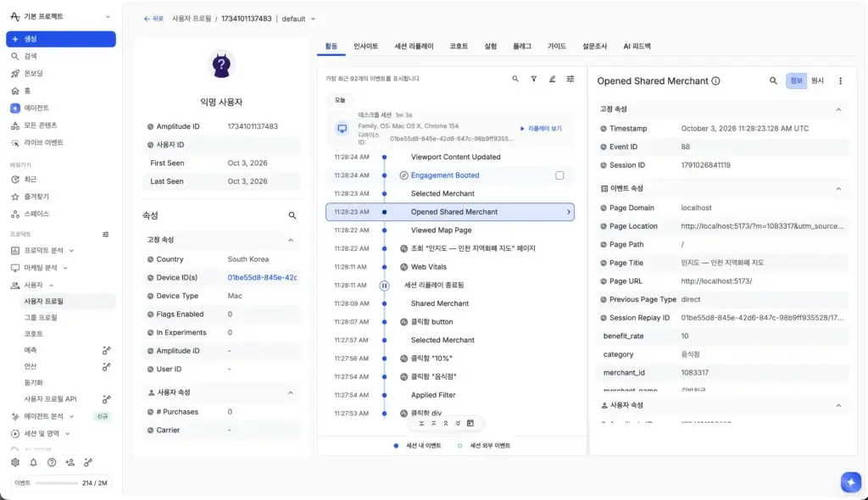Expand 에이전트 분석 in sidebar
This screenshot has width=868, height=500.
click(71, 416)
